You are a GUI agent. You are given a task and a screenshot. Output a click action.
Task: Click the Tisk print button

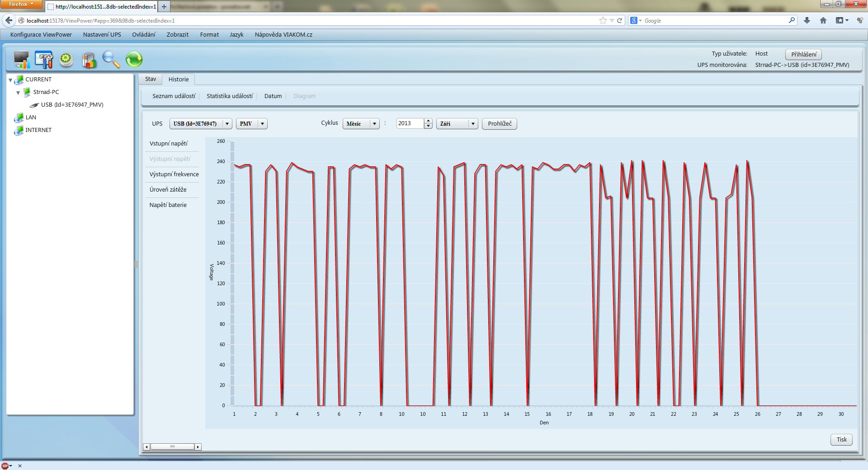click(841, 440)
